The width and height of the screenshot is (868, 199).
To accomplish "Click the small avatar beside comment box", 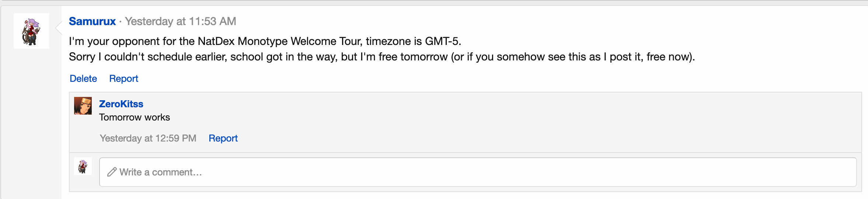I will click(83, 166).
